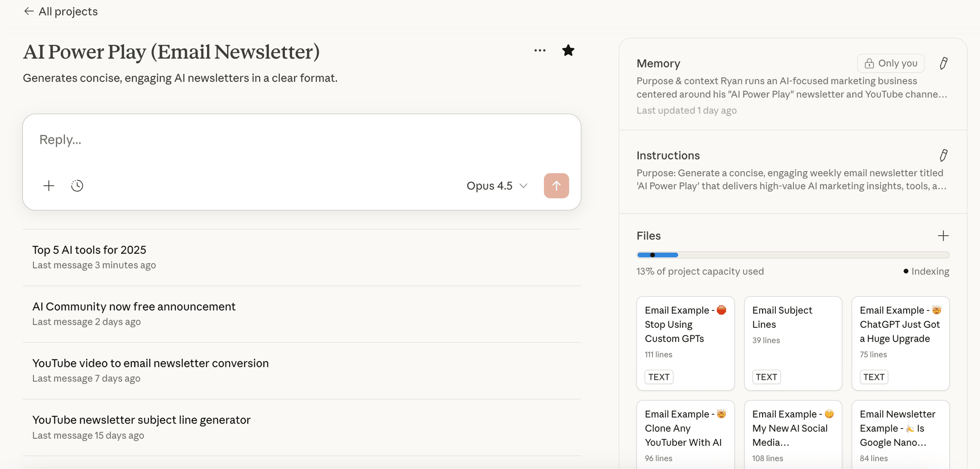Click the plus attachment icon in reply box
The width and height of the screenshot is (980, 469).
[x=49, y=186]
